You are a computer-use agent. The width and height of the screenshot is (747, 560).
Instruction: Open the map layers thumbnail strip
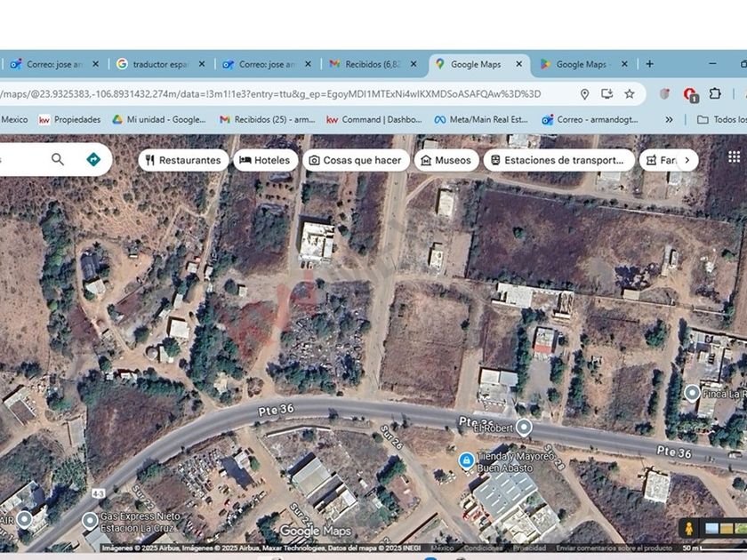pos(725,529)
